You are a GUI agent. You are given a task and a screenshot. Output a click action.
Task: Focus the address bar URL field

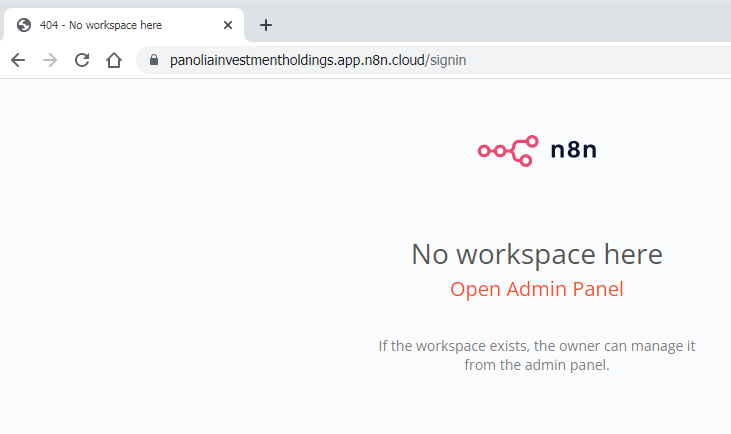(x=434, y=60)
